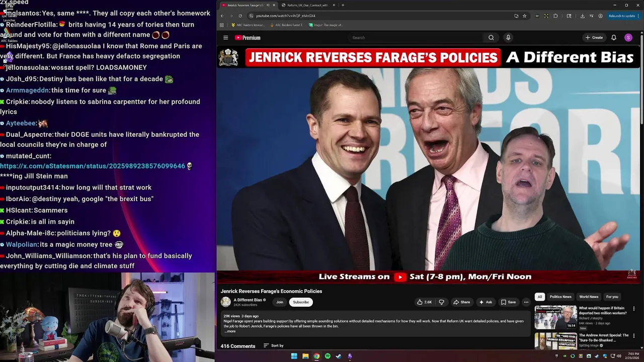The image size is (644, 362).
Task: Open Steam from taskbar
Action: point(339,356)
